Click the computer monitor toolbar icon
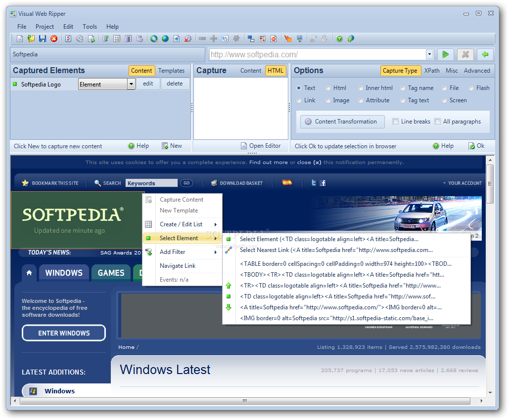Viewport: 509px width, 420px height. coord(299,39)
